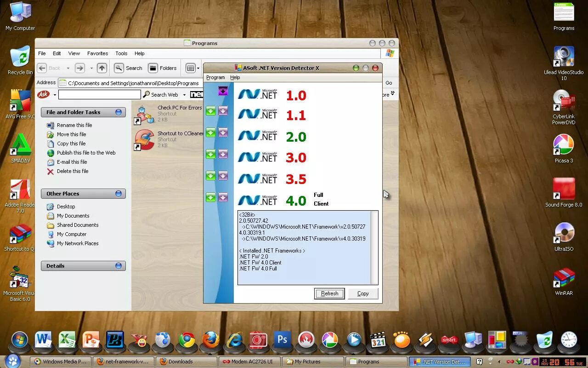The height and width of the screenshot is (368, 588).
Task: Click the Up folder button
Action: (x=102, y=68)
